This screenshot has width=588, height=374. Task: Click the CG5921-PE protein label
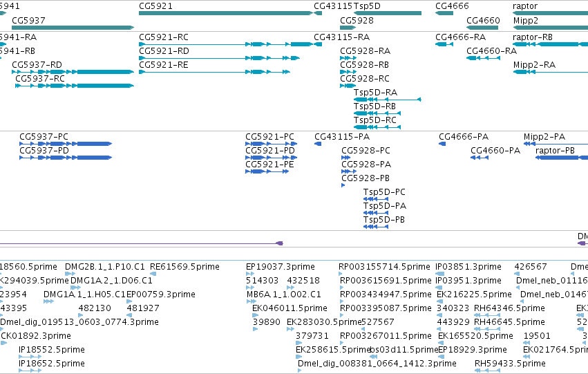(269, 165)
